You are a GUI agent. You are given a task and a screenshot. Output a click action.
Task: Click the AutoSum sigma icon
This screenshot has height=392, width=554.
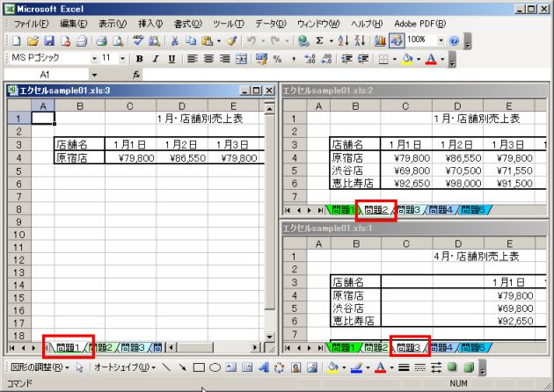point(319,41)
